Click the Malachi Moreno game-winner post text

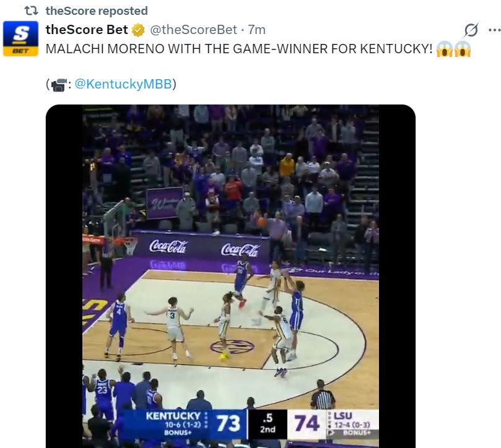pyautogui.click(x=239, y=49)
